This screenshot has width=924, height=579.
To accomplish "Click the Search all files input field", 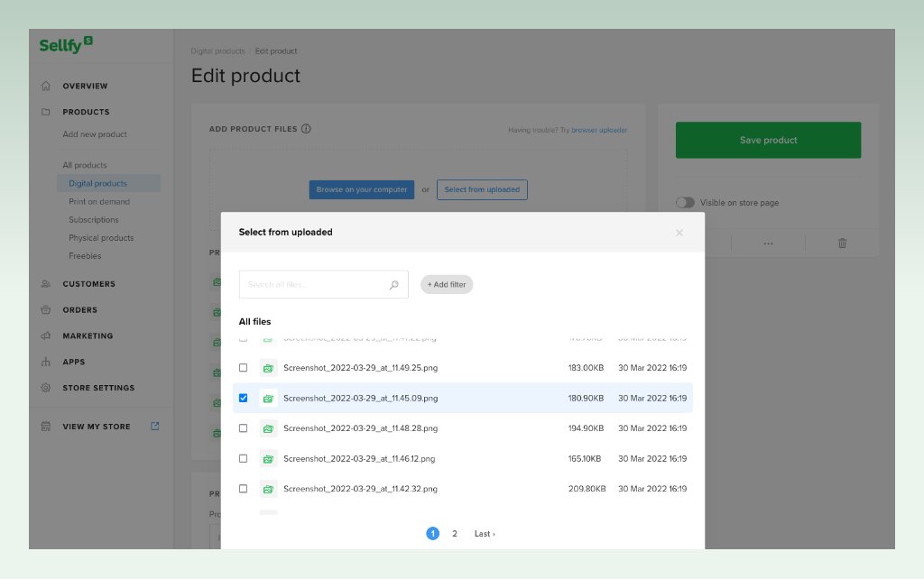I will pos(324,284).
